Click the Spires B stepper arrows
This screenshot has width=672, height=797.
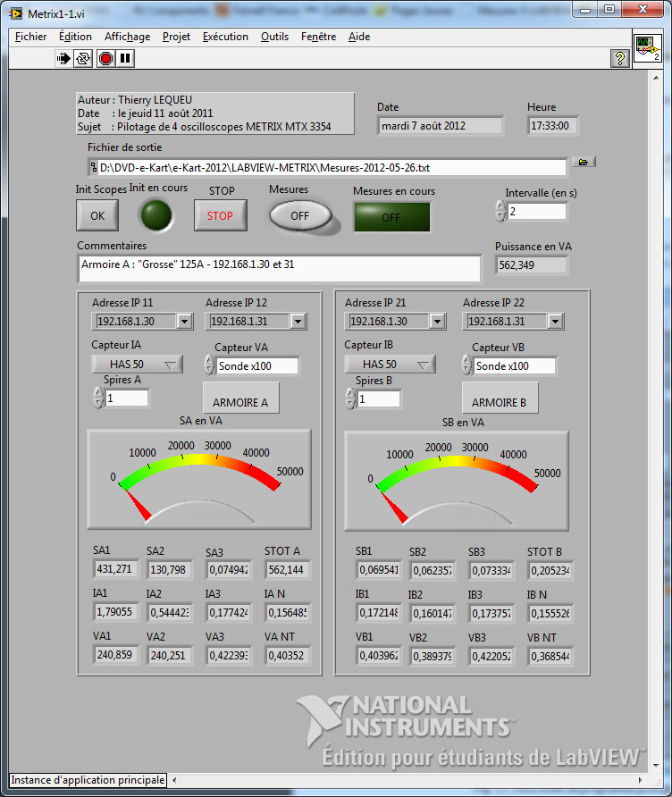click(350, 399)
